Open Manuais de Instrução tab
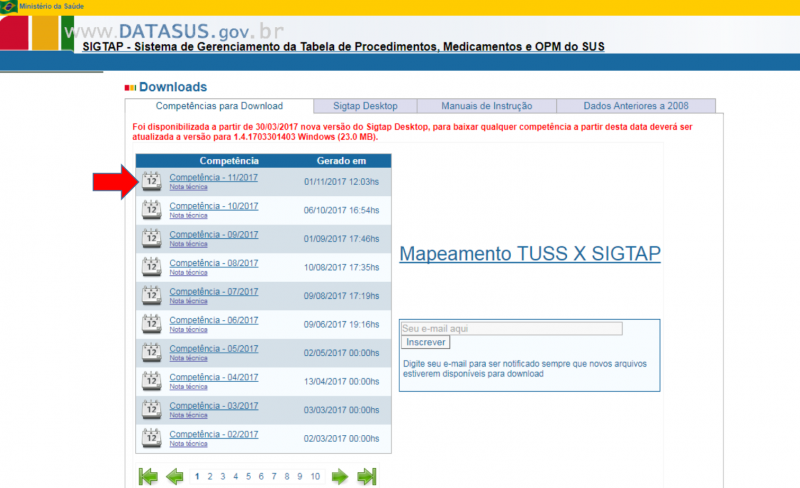This screenshot has width=800, height=488. click(487, 106)
